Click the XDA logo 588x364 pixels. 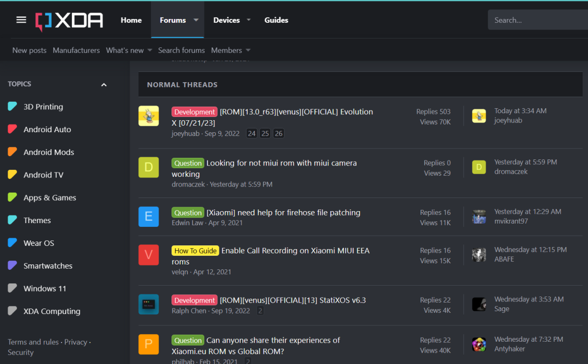click(x=69, y=21)
